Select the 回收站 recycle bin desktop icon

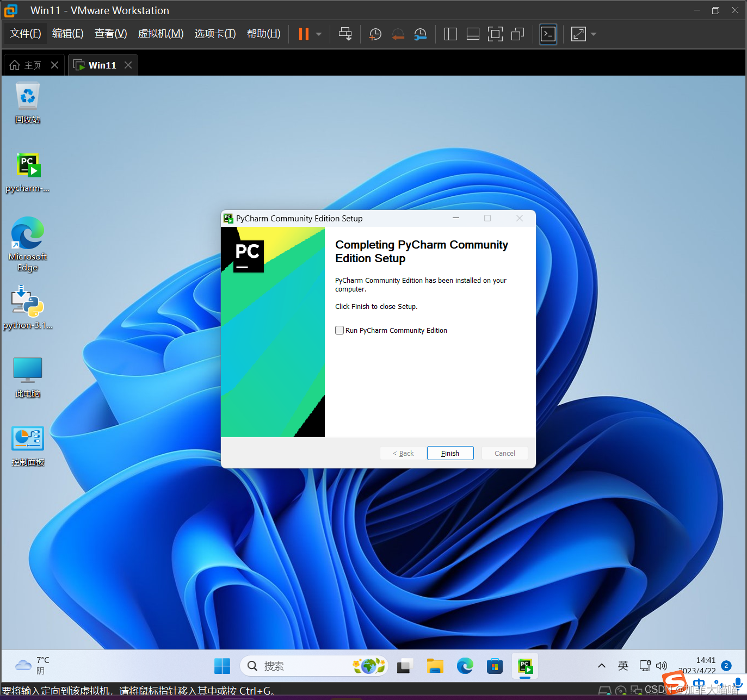click(28, 103)
